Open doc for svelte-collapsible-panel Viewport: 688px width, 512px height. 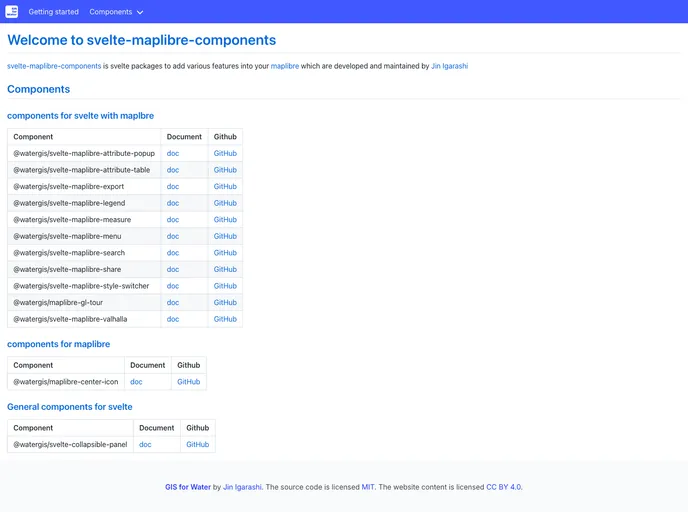click(145, 444)
